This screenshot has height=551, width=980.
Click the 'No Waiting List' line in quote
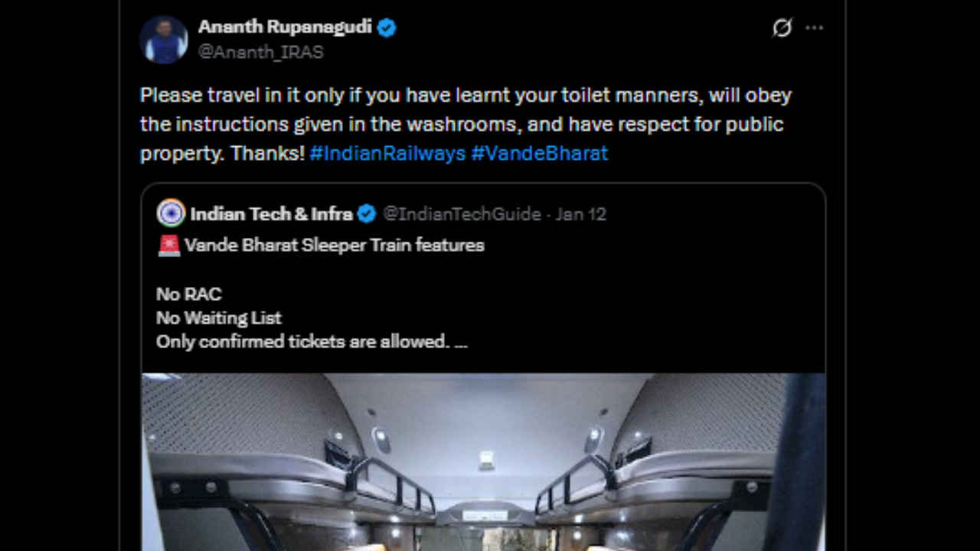(219, 318)
